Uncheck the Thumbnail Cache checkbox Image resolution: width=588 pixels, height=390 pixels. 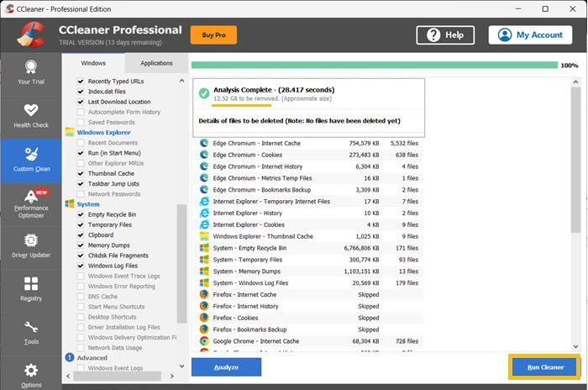[x=81, y=173]
